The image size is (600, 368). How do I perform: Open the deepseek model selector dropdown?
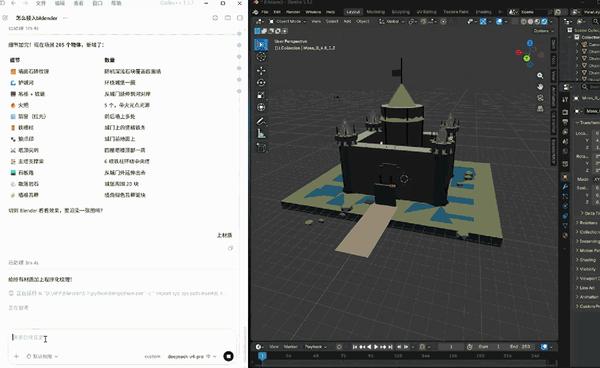pyautogui.click(x=191, y=356)
